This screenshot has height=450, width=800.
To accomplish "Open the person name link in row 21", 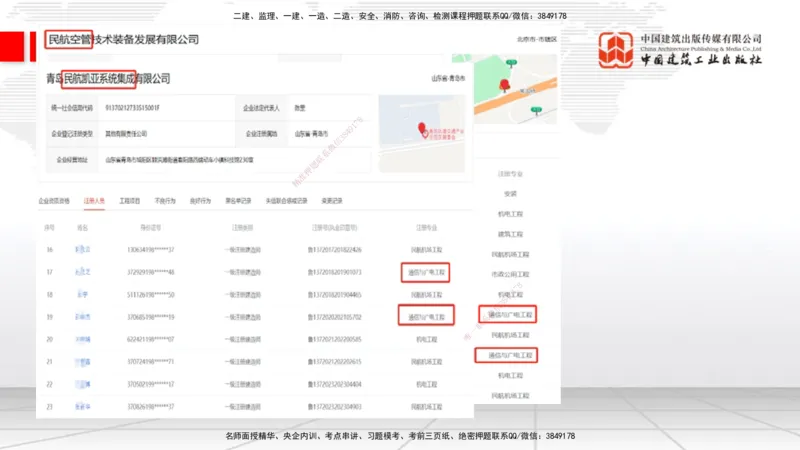I will tap(83, 362).
